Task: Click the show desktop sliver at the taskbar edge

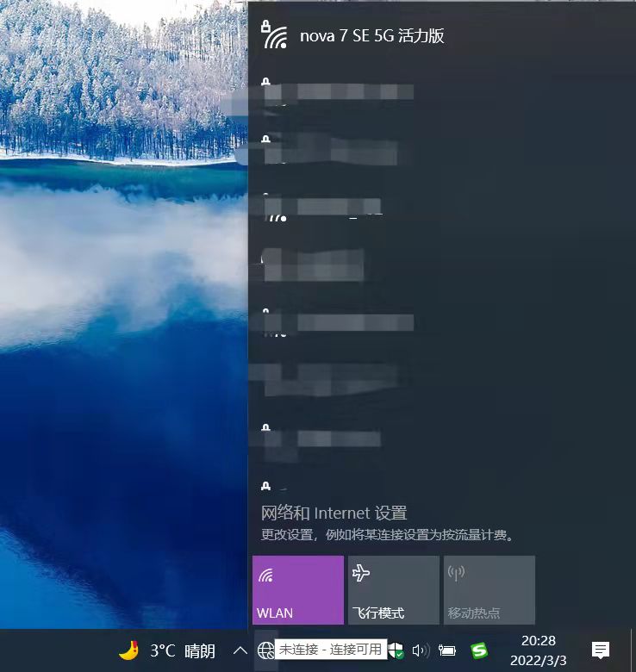Action: (633, 650)
